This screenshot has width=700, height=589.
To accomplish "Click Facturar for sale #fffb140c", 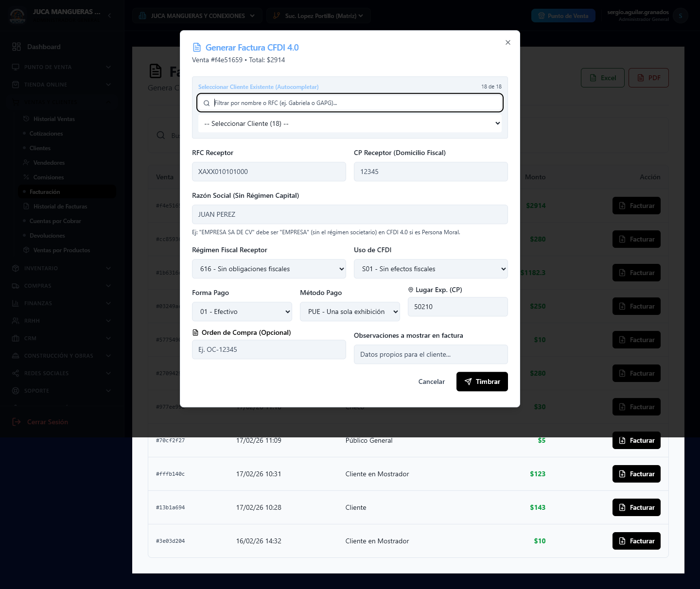I will (x=636, y=474).
